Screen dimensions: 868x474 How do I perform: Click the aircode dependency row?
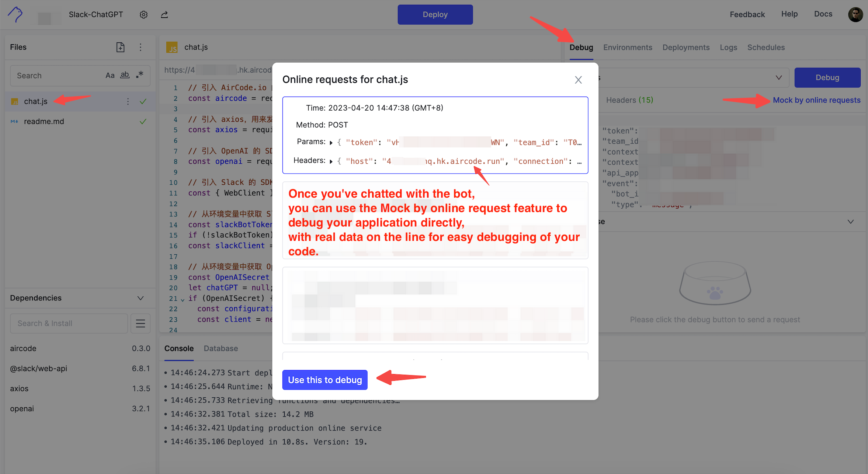[x=80, y=348]
